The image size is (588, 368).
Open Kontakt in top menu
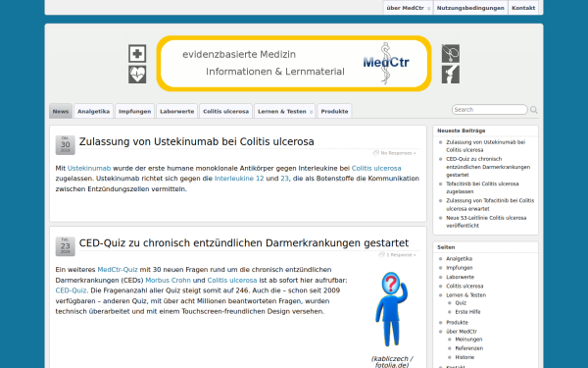523,8
